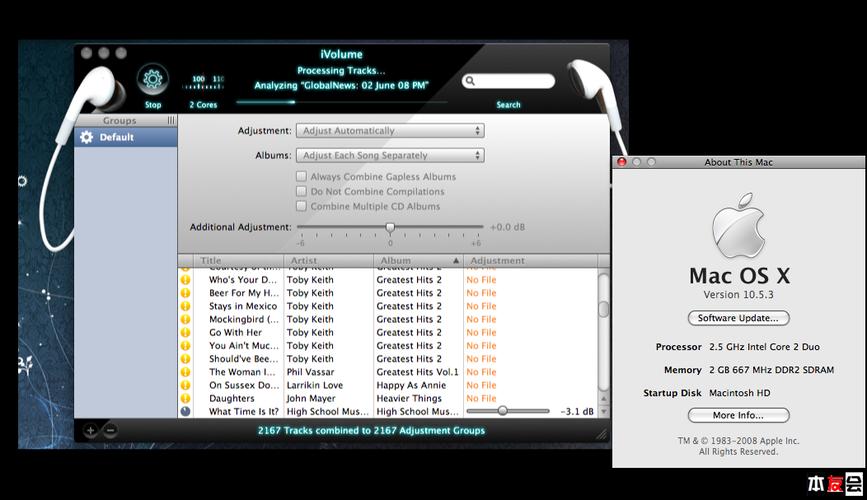Close the About This Mac window

click(621, 162)
